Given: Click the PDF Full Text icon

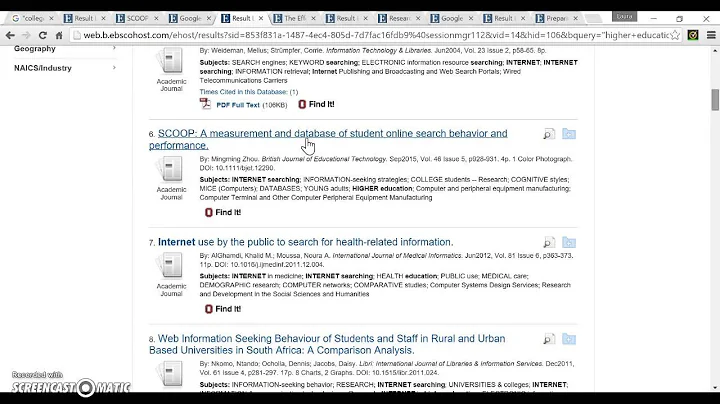Looking at the screenshot, I should tap(205, 104).
